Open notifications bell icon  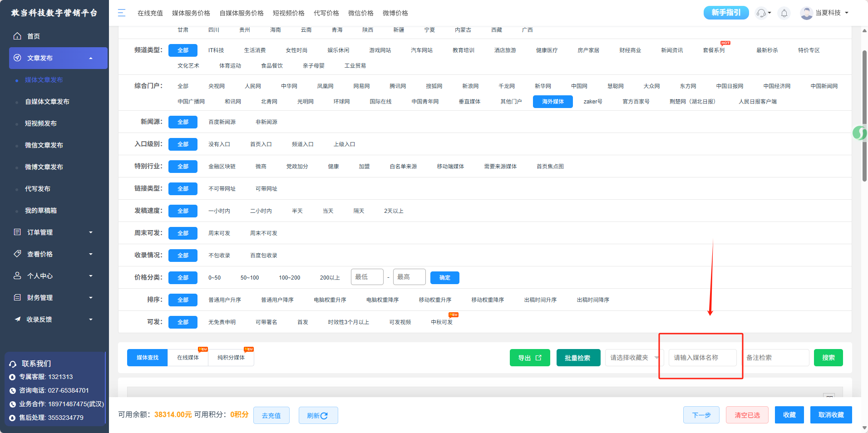(x=784, y=13)
